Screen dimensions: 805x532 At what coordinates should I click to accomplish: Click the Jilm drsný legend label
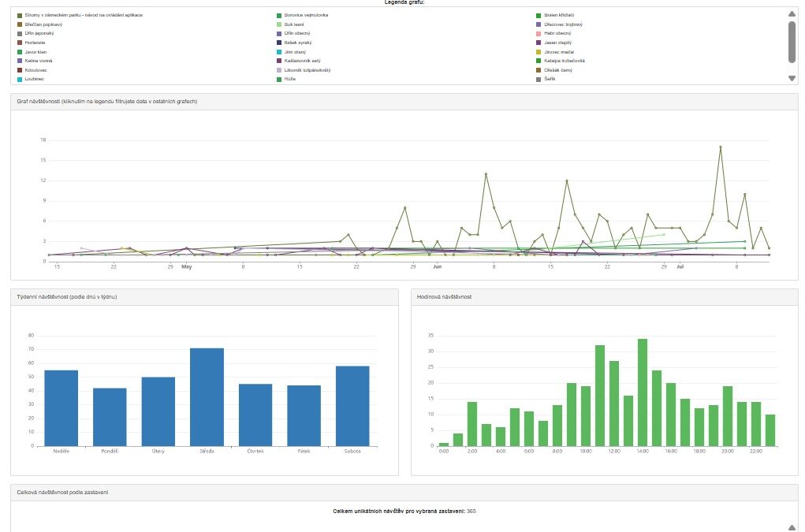point(295,52)
